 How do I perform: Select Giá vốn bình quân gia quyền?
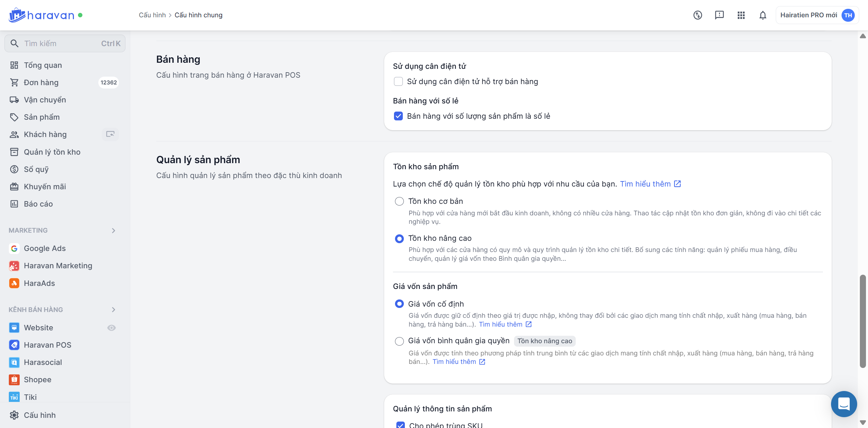(x=399, y=341)
